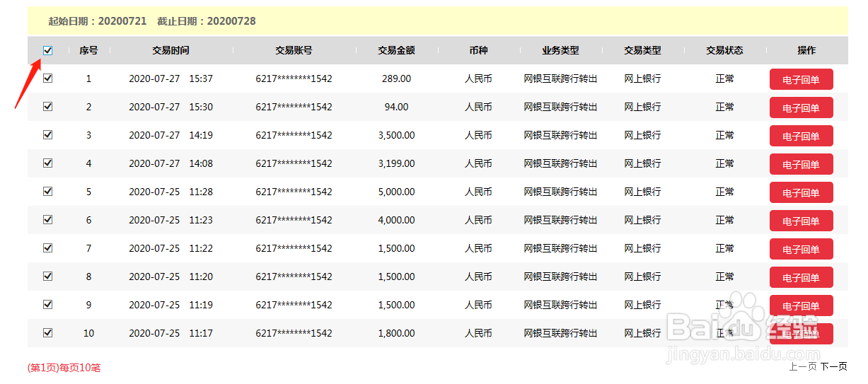
Task: Uncheck the checkbox for row 4
Action: point(47,163)
